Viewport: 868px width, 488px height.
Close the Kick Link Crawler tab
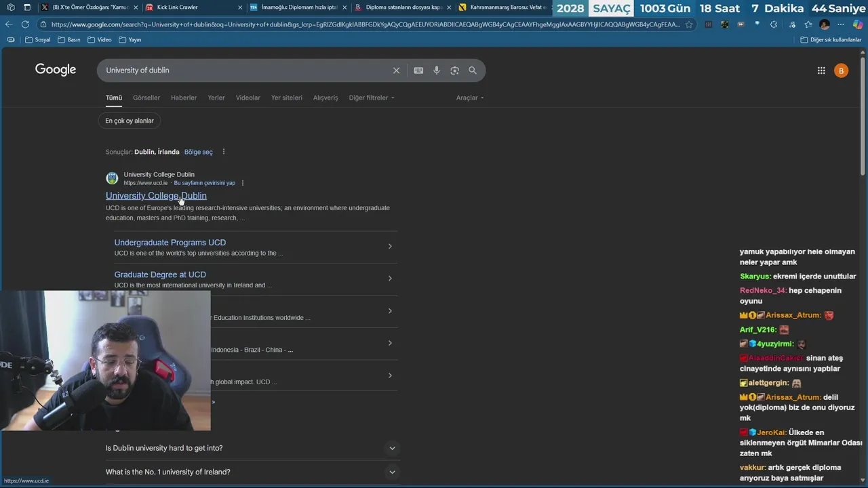point(239,7)
